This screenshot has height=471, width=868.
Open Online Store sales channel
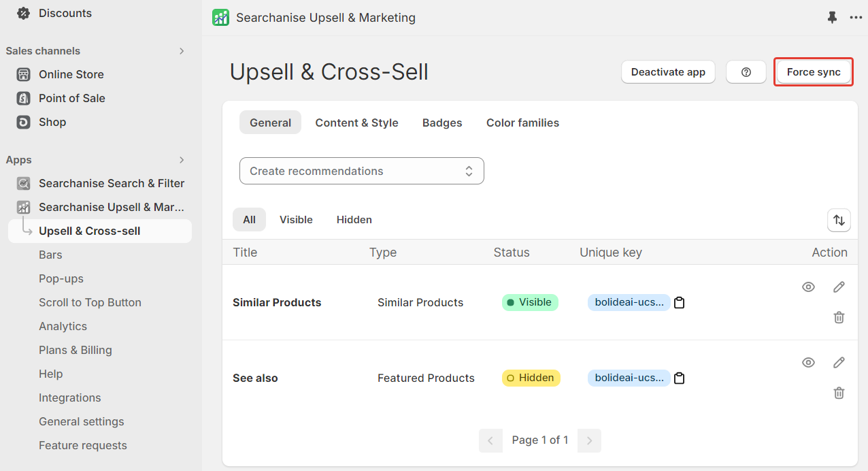coord(71,74)
